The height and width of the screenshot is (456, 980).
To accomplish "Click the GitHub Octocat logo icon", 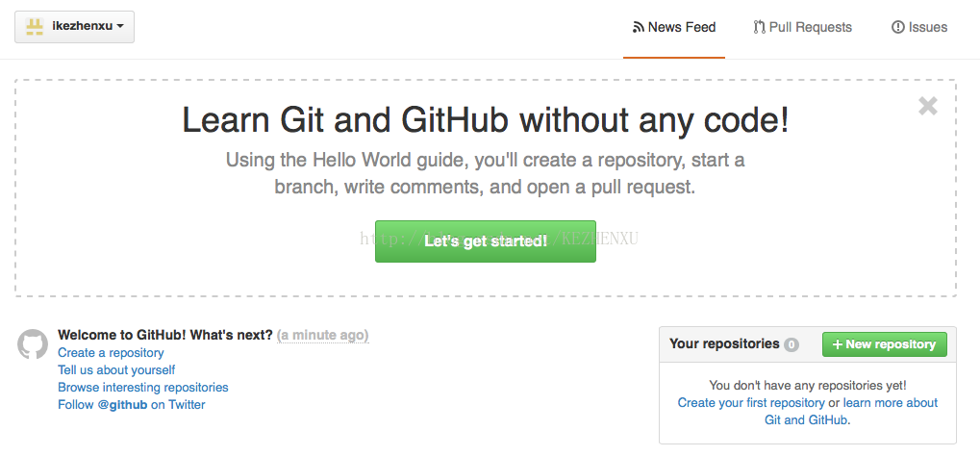I will pyautogui.click(x=33, y=344).
